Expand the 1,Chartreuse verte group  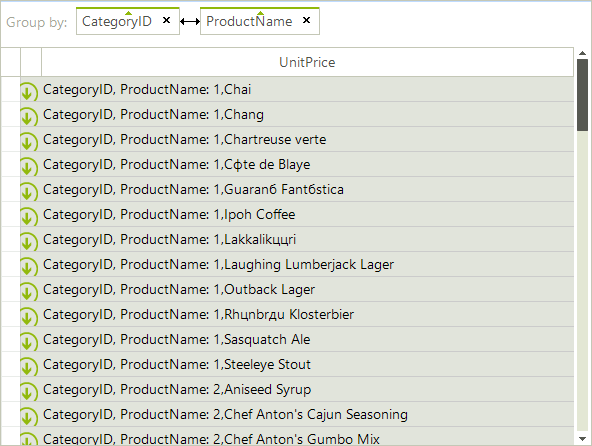[29, 142]
